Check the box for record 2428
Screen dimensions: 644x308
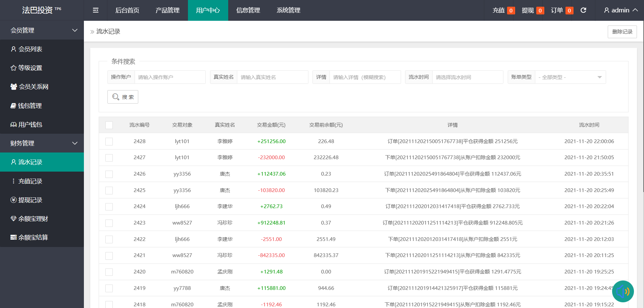point(109,141)
